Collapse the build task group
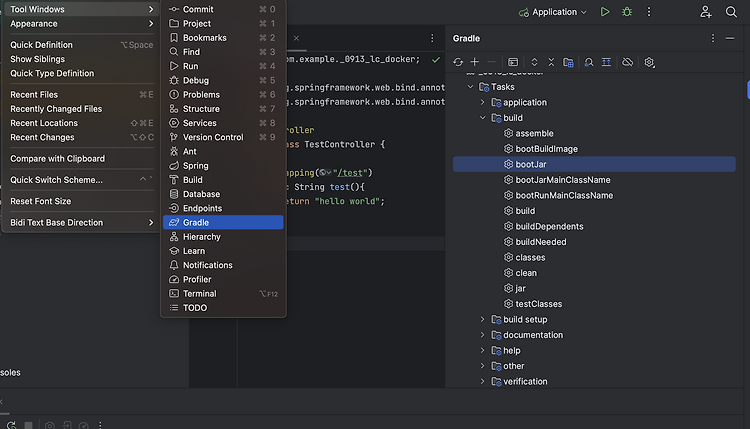750x429 pixels. [x=483, y=118]
